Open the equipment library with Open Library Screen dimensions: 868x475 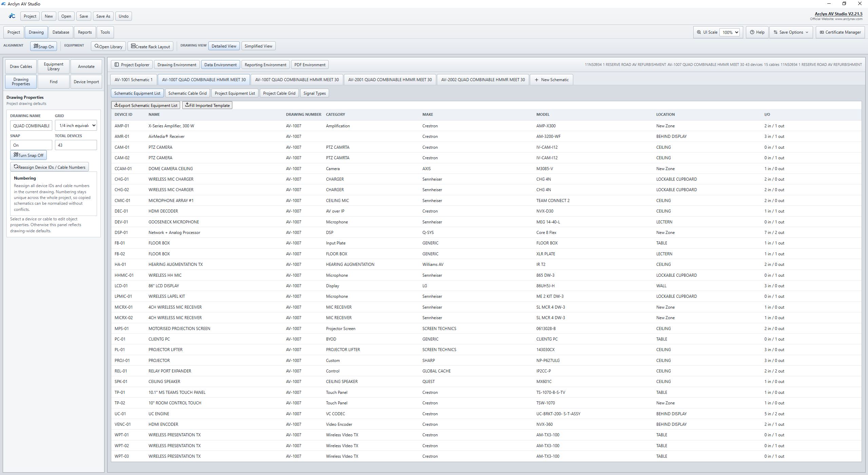click(x=109, y=47)
